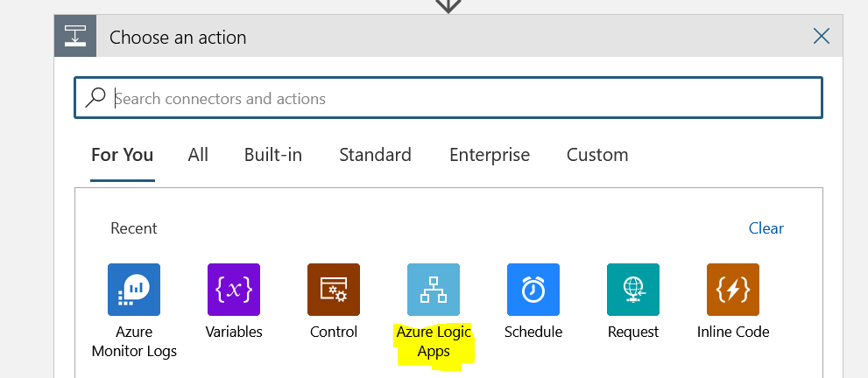This screenshot has width=868, height=378.
Task: Click the Request label text
Action: coord(633,332)
